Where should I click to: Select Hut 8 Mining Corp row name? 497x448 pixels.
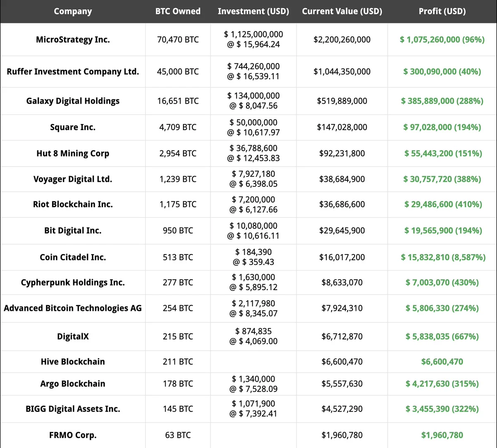pyautogui.click(x=73, y=153)
